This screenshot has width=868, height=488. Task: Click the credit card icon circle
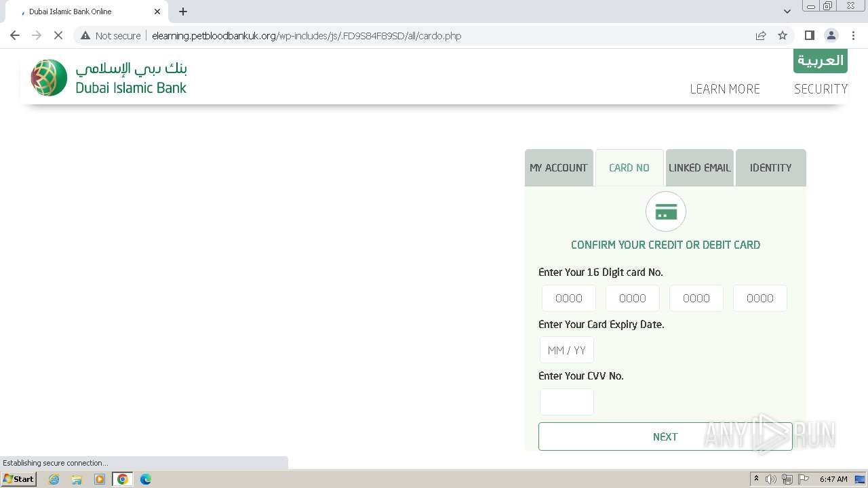click(x=666, y=211)
